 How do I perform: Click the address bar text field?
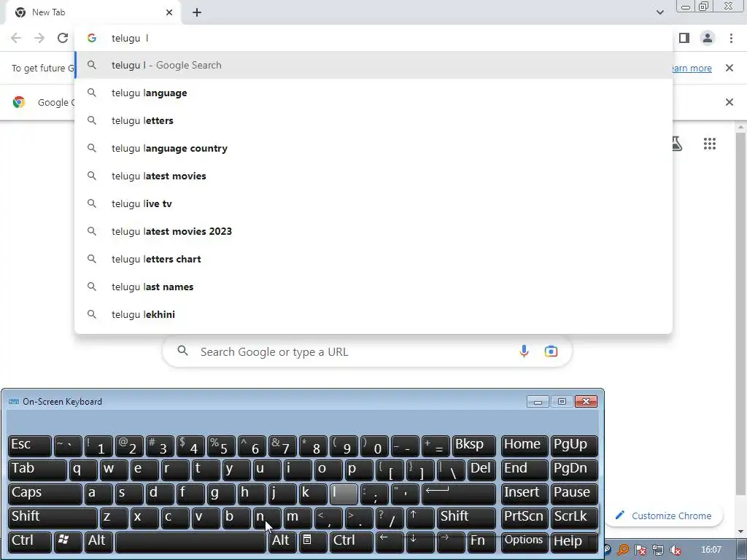click(x=373, y=38)
